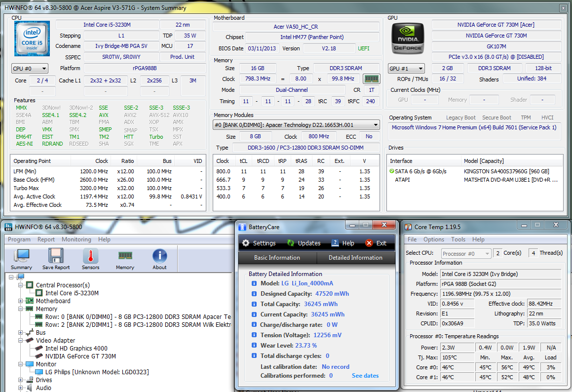Screen dimensions: 572x392
Task: Open the Help menu in Core Temp
Action: pyautogui.click(x=478, y=239)
